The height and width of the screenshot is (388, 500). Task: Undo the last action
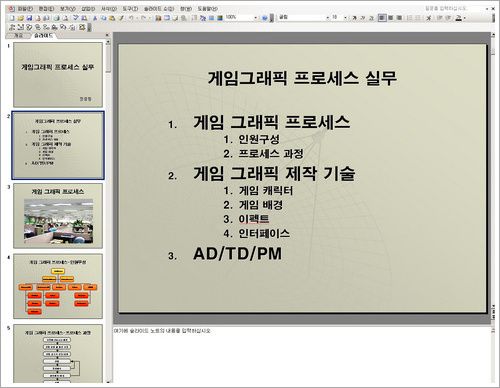(131, 18)
